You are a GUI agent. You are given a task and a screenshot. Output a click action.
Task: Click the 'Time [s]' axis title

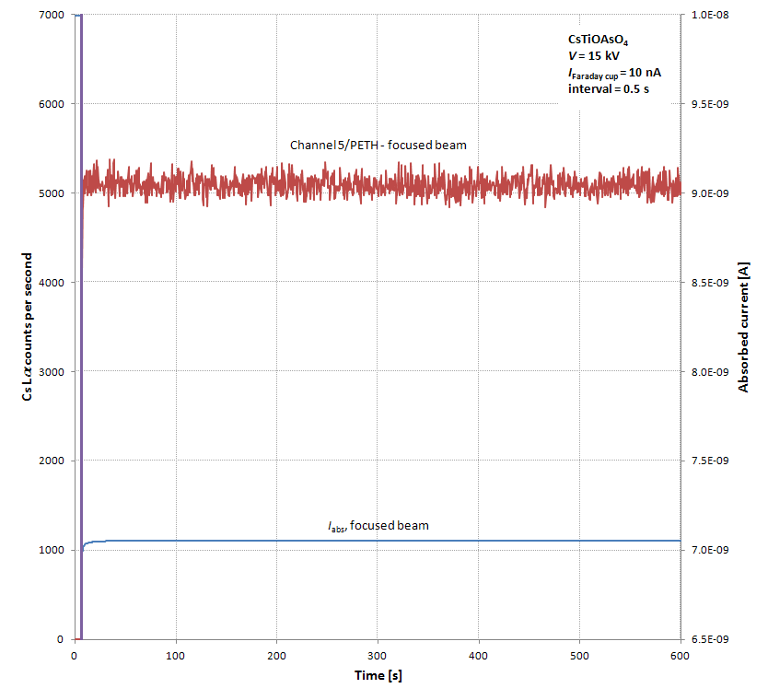tap(378, 676)
